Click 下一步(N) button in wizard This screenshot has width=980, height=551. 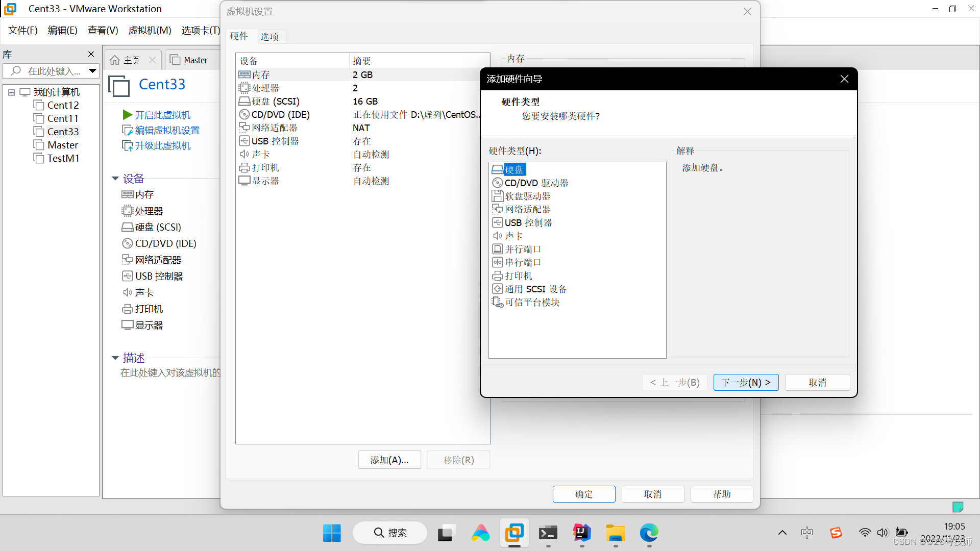(746, 382)
